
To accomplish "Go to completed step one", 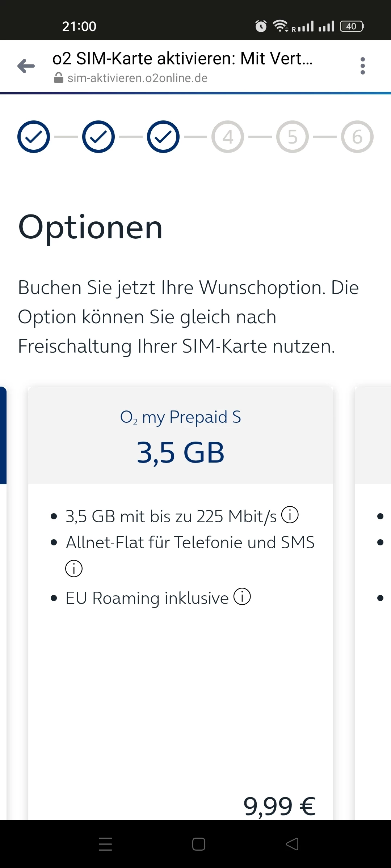I will point(34,137).
